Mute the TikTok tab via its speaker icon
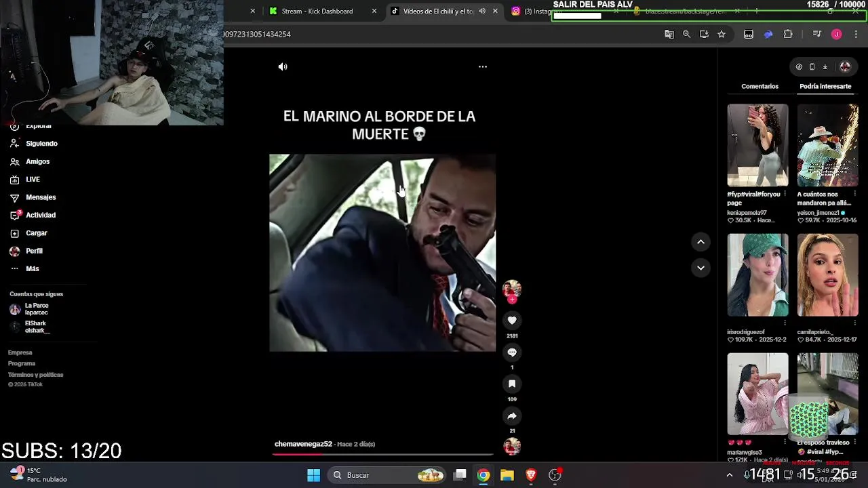 482,11
